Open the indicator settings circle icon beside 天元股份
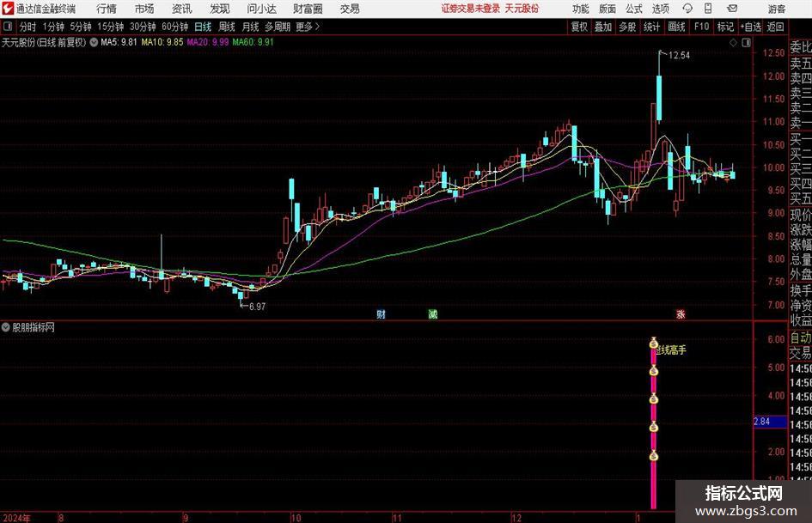The height and width of the screenshot is (523, 812). click(94, 42)
